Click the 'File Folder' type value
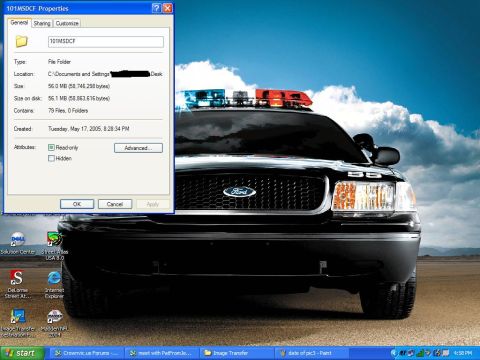This screenshot has width=480, height=360. pyautogui.click(x=59, y=62)
